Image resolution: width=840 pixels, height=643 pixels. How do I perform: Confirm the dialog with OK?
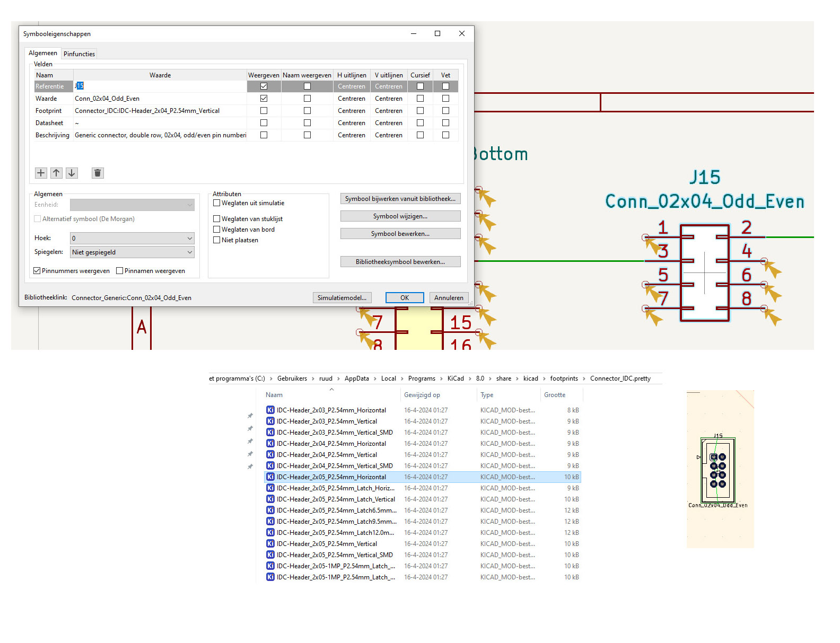coord(405,298)
